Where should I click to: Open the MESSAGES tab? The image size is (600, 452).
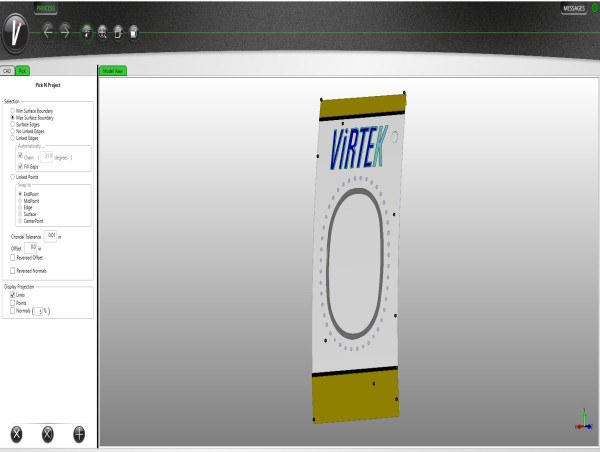[x=574, y=8]
